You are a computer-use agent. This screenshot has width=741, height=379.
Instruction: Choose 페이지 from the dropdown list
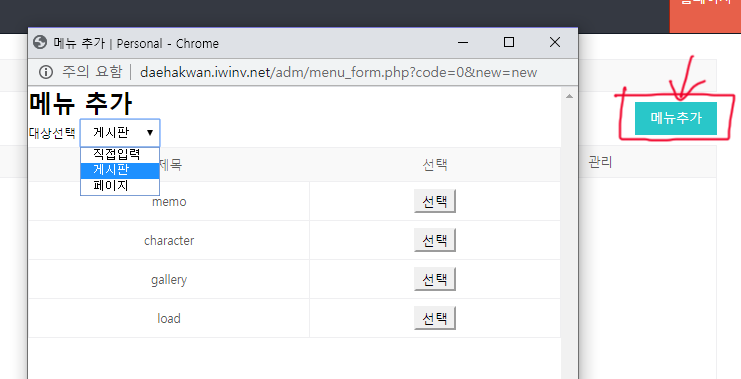coord(120,186)
